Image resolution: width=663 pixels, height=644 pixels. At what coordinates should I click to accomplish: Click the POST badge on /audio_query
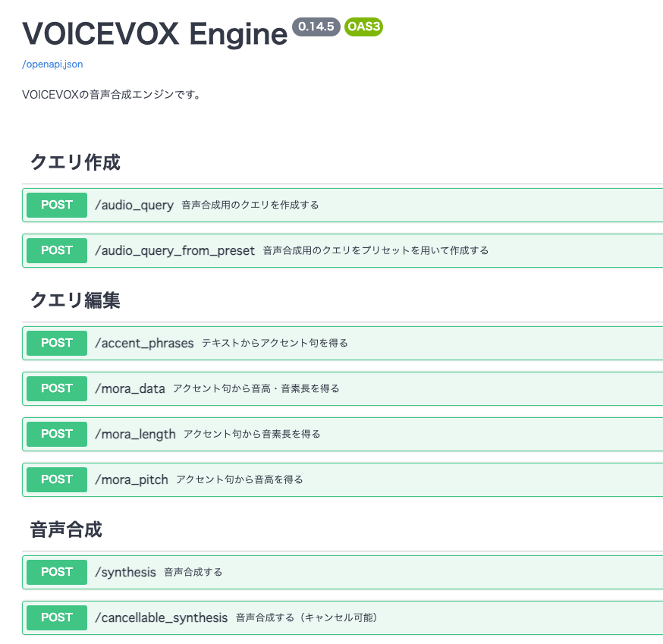pos(56,205)
